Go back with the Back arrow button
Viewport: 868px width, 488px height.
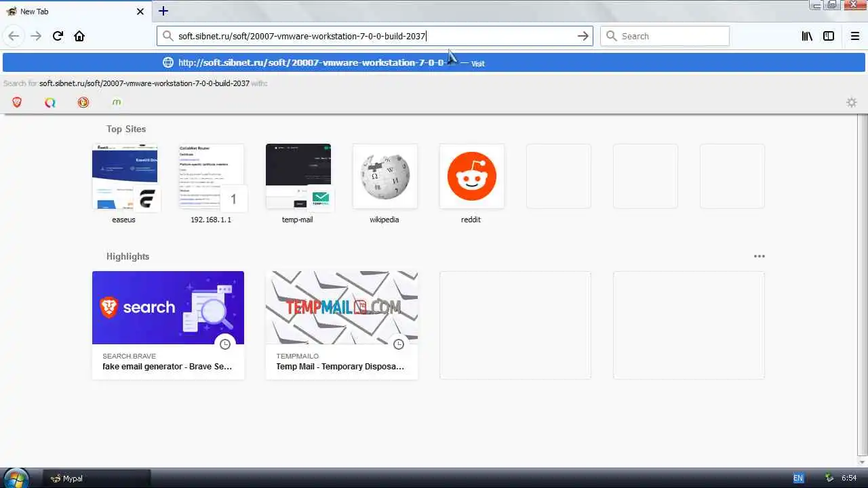click(14, 36)
